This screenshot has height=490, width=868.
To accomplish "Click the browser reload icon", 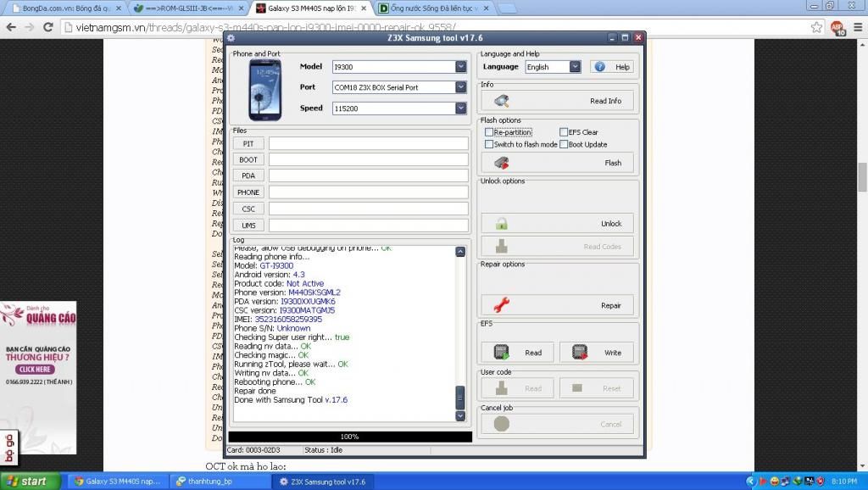I will (48, 27).
